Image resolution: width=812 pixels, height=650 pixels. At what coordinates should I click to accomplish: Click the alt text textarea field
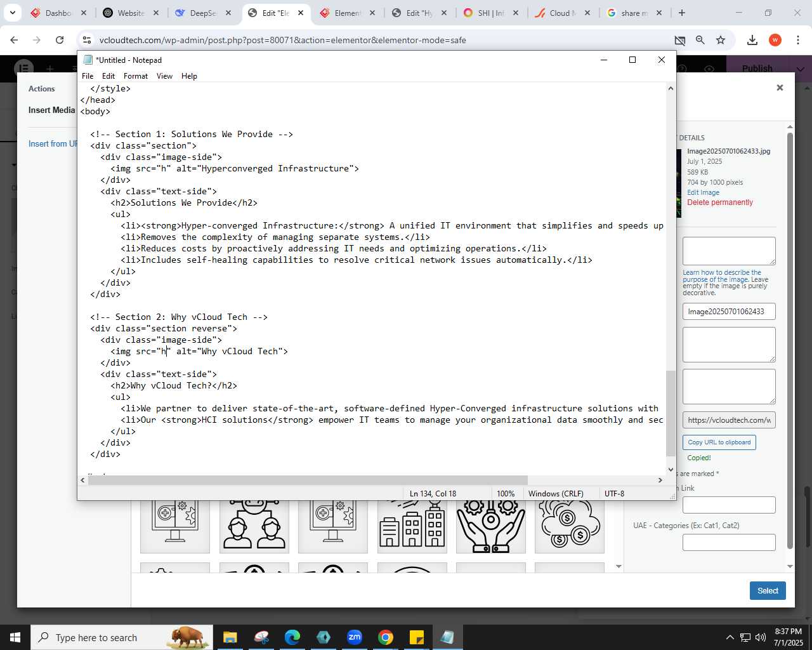(x=729, y=251)
